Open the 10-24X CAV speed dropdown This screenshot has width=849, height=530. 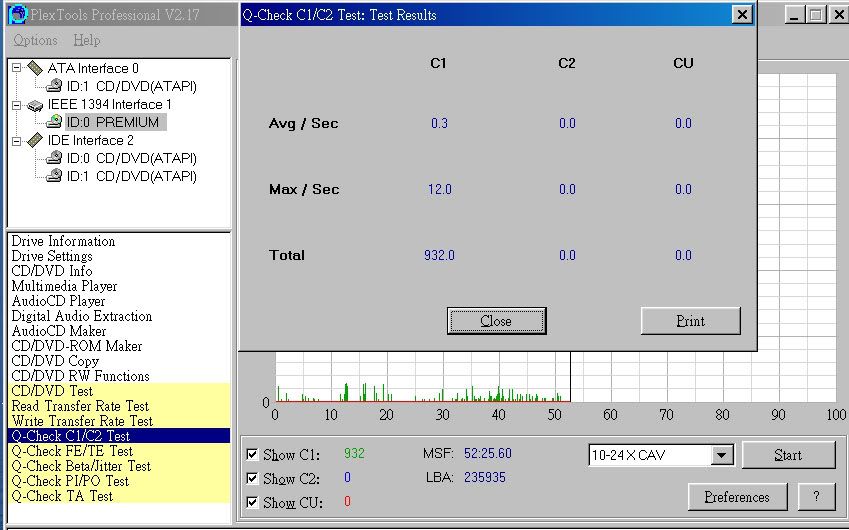pyautogui.click(x=722, y=455)
